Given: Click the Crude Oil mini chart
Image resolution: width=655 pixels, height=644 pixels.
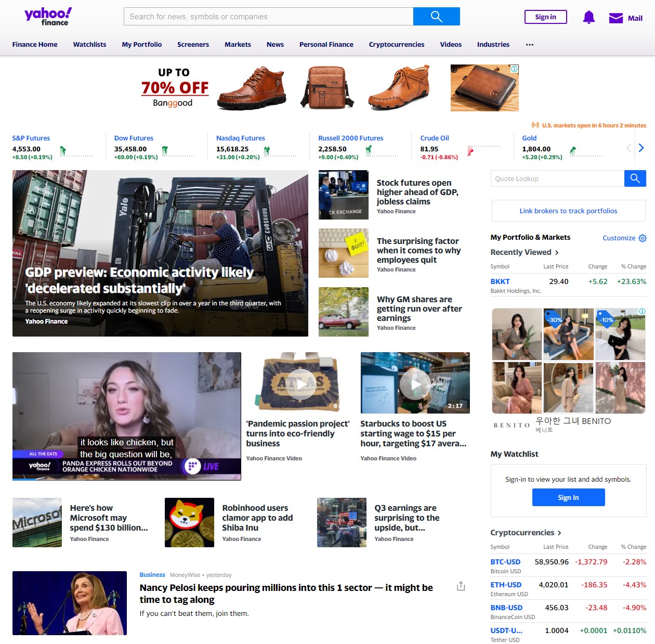Looking at the screenshot, I should (484, 150).
